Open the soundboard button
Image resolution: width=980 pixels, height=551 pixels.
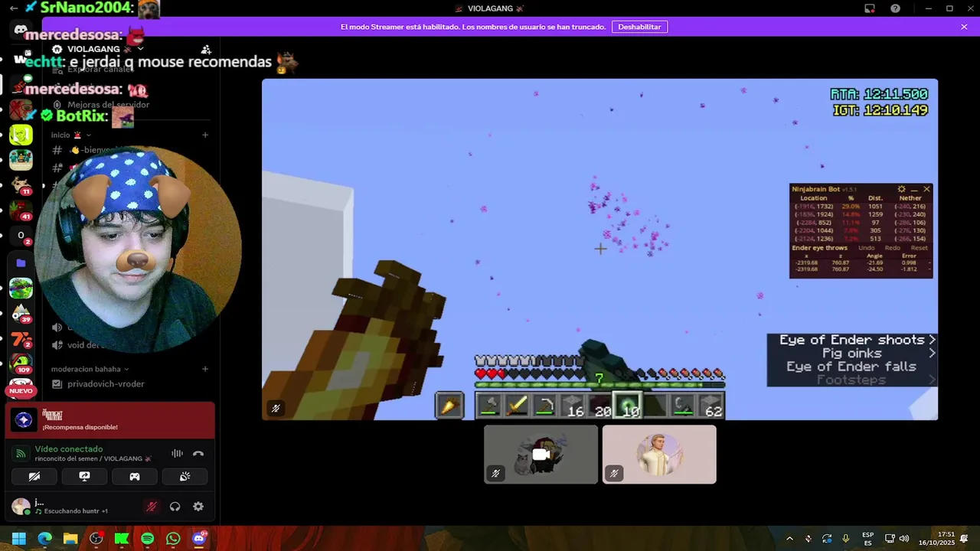185,476
